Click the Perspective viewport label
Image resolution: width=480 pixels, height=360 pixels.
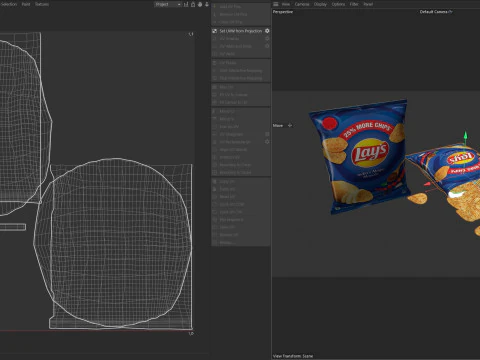coord(283,12)
